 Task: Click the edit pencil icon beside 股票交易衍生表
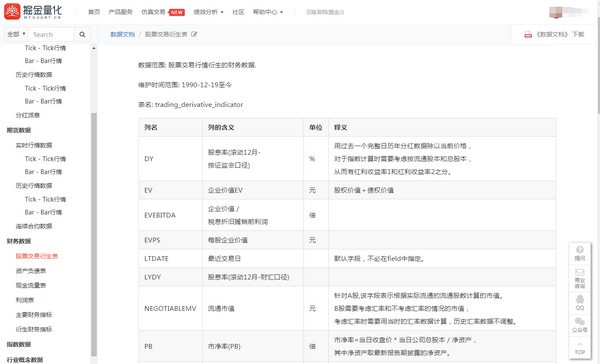(x=194, y=34)
